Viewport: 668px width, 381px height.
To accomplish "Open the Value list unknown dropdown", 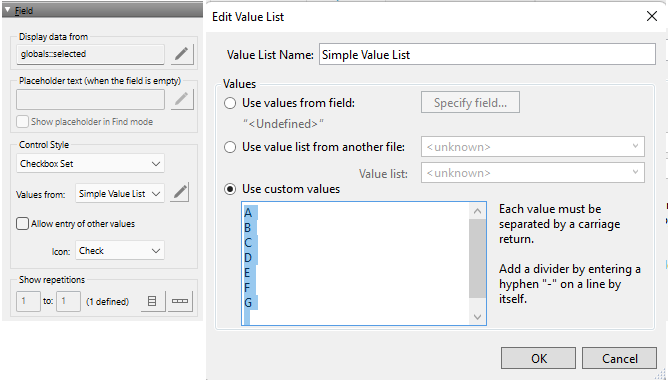I will 533,173.
